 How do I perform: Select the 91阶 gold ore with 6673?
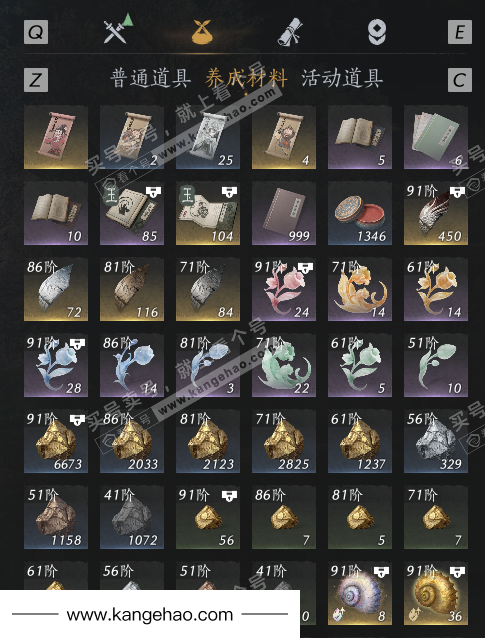pyautogui.click(x=56, y=441)
